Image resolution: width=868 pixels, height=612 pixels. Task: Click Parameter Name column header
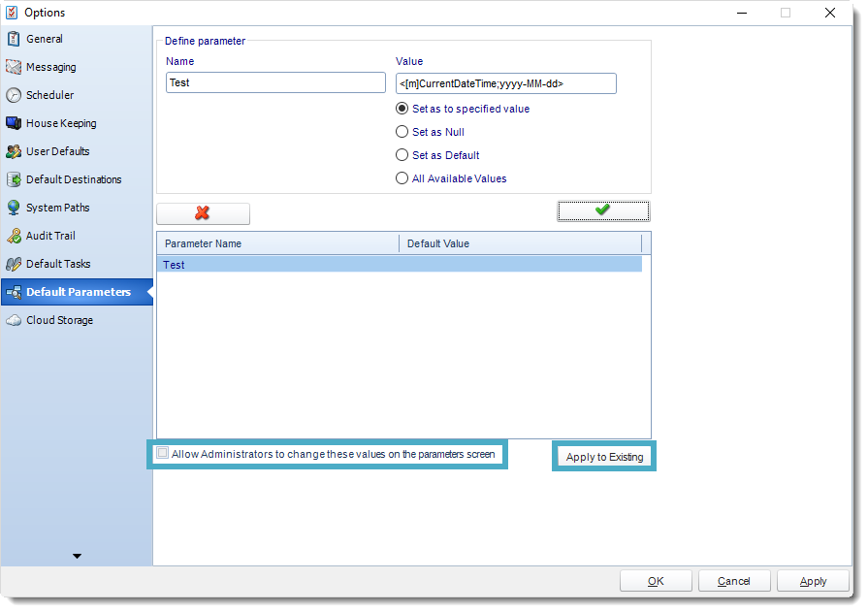point(278,243)
